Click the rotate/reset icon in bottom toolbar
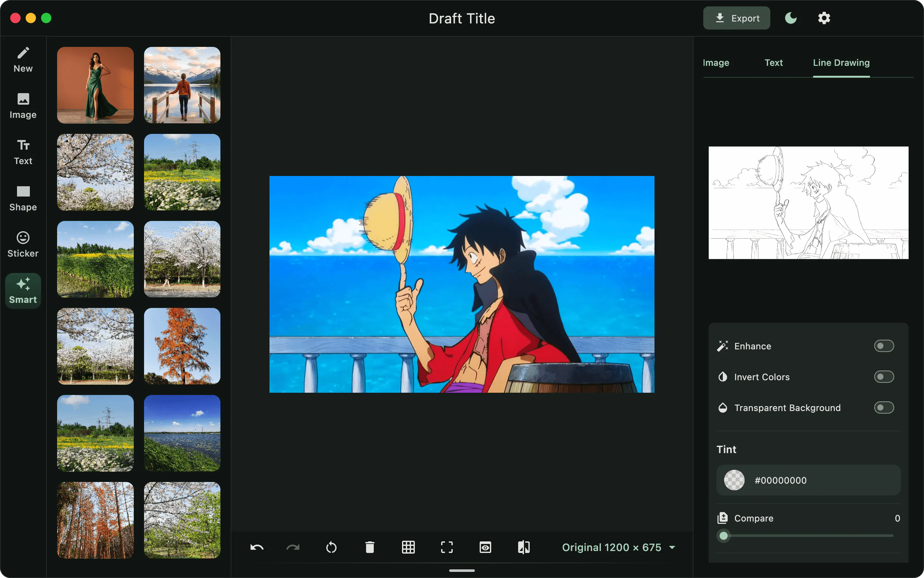Image resolution: width=924 pixels, height=578 pixels. pos(331,547)
